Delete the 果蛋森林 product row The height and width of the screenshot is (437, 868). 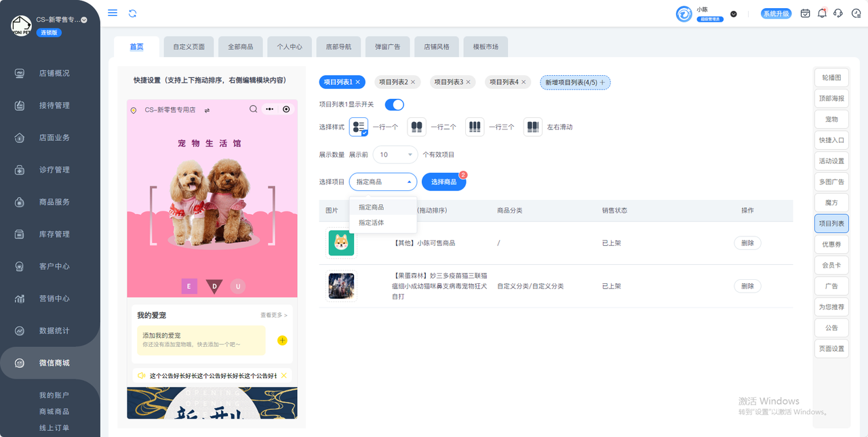(x=747, y=286)
